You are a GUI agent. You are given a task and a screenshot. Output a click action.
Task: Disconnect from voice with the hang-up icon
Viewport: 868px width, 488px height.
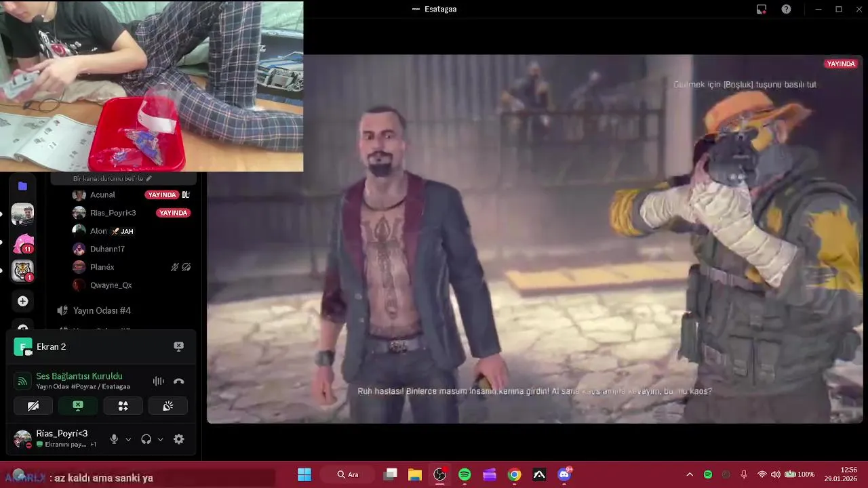(x=178, y=382)
